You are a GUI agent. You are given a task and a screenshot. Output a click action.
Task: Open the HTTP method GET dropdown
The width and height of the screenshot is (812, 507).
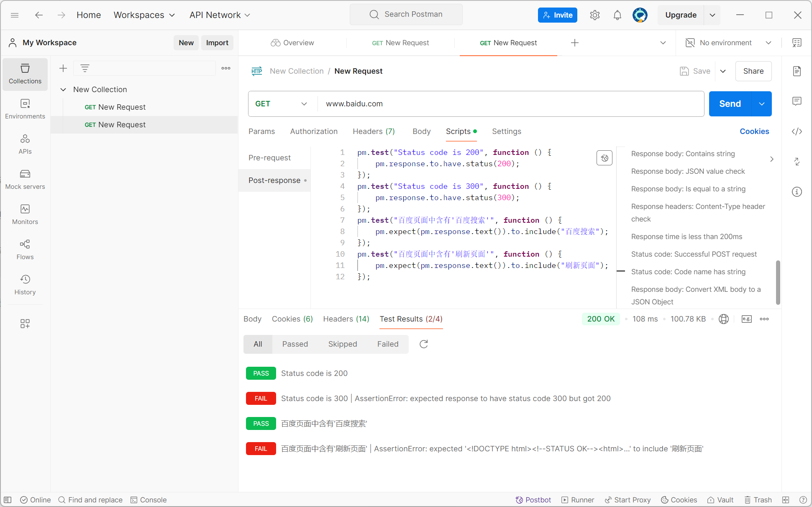click(x=281, y=104)
